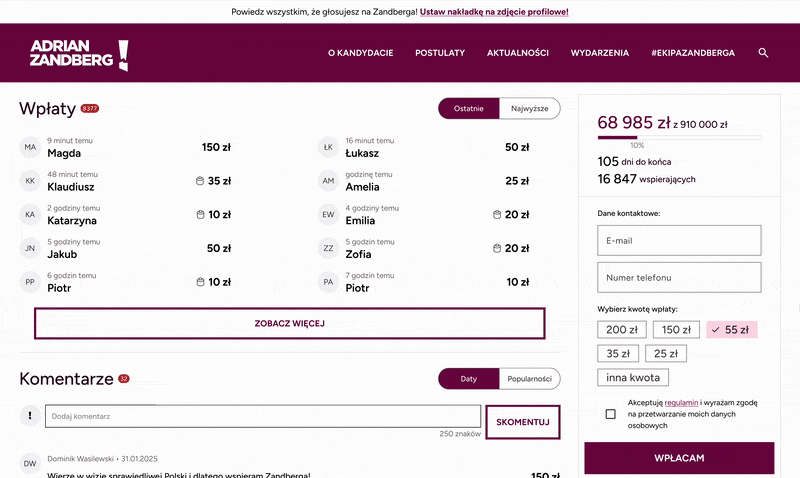This screenshot has height=478, width=800.
Task: Click recurring-payment icon next to Emilia's 20 zł
Action: (x=497, y=215)
